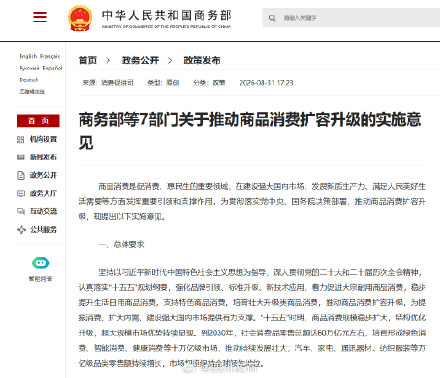Click the 一、总体要求 section heading

click(122, 244)
